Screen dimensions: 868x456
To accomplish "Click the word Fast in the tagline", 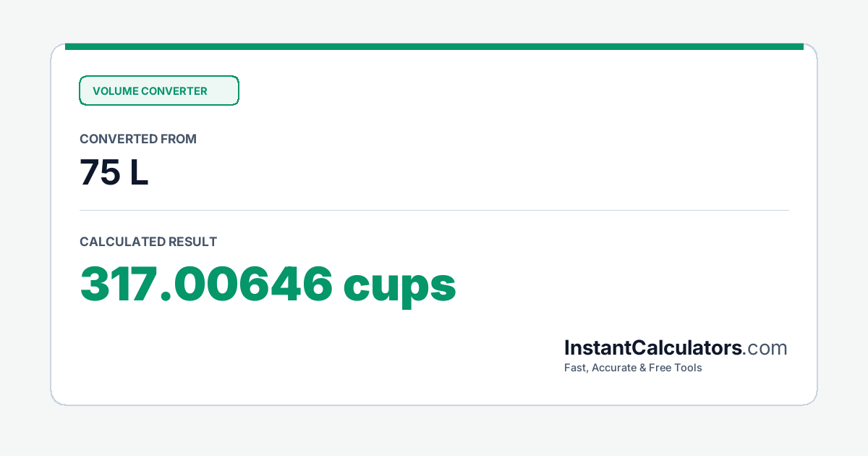I will coord(576,368).
